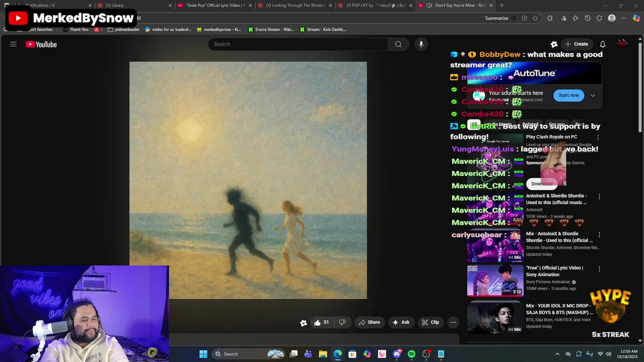Open options for "Free" lyric video
This screenshot has height=362, width=644.
point(599,269)
